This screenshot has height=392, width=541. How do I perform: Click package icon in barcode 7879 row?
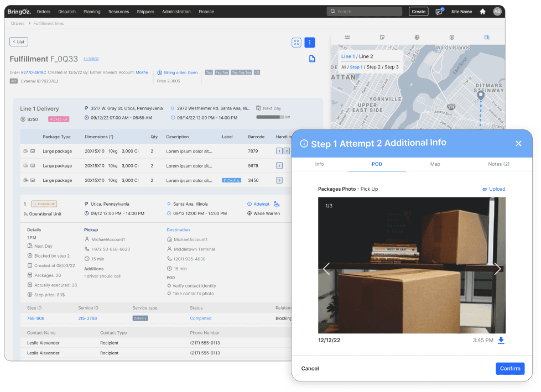click(x=26, y=151)
